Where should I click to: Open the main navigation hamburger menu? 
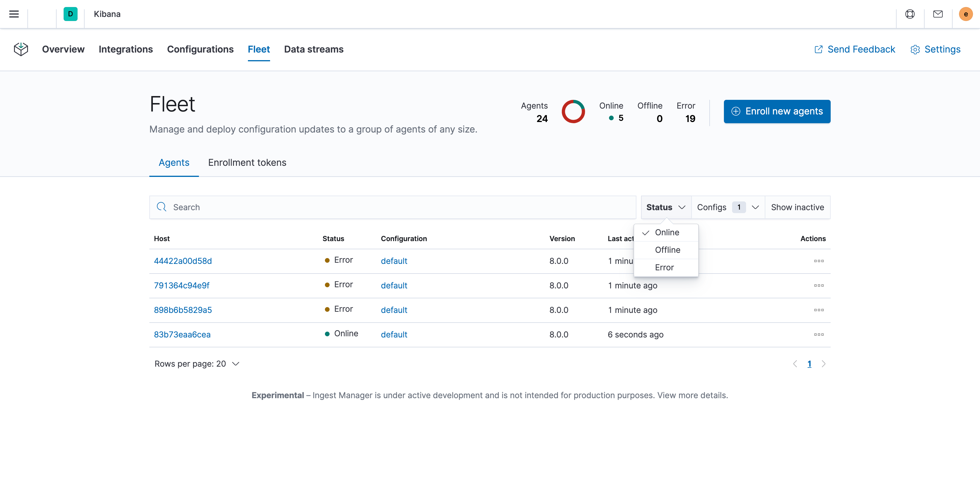14,14
